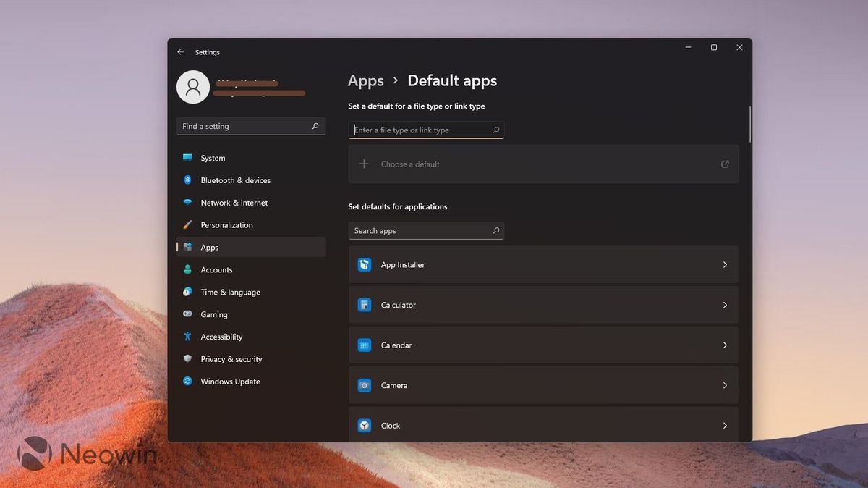Click the Bluetooth & devices icon

click(x=187, y=180)
